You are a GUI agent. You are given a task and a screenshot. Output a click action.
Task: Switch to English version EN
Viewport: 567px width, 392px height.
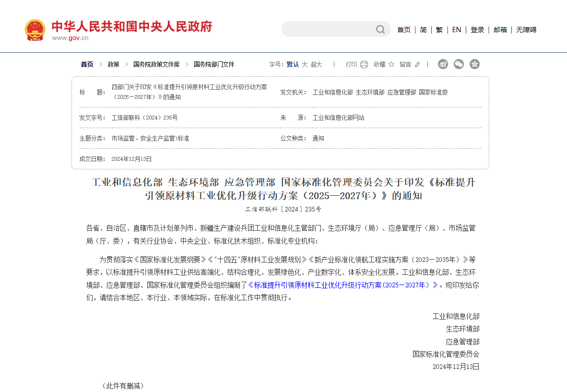click(x=457, y=30)
